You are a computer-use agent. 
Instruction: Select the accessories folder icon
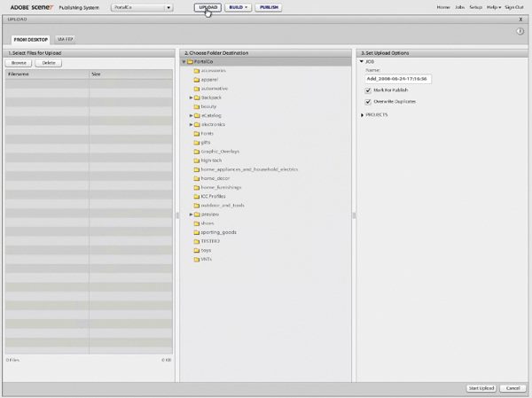pyautogui.click(x=197, y=69)
